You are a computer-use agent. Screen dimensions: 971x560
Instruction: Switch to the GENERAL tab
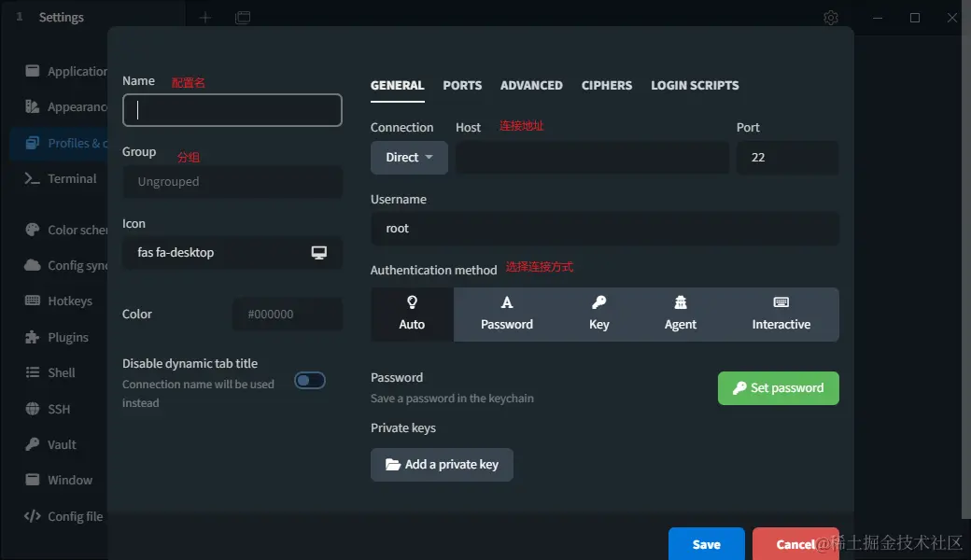[x=397, y=85]
